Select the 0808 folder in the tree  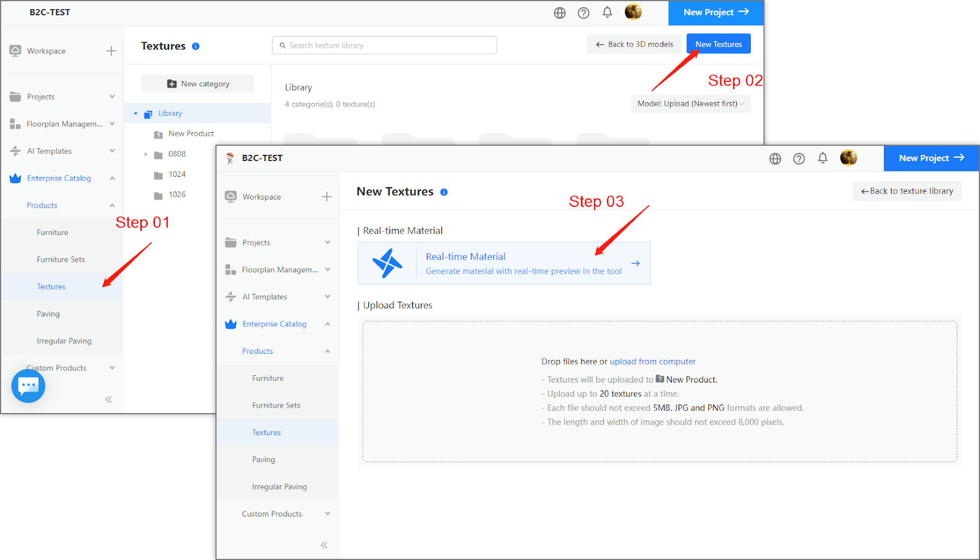coord(177,154)
